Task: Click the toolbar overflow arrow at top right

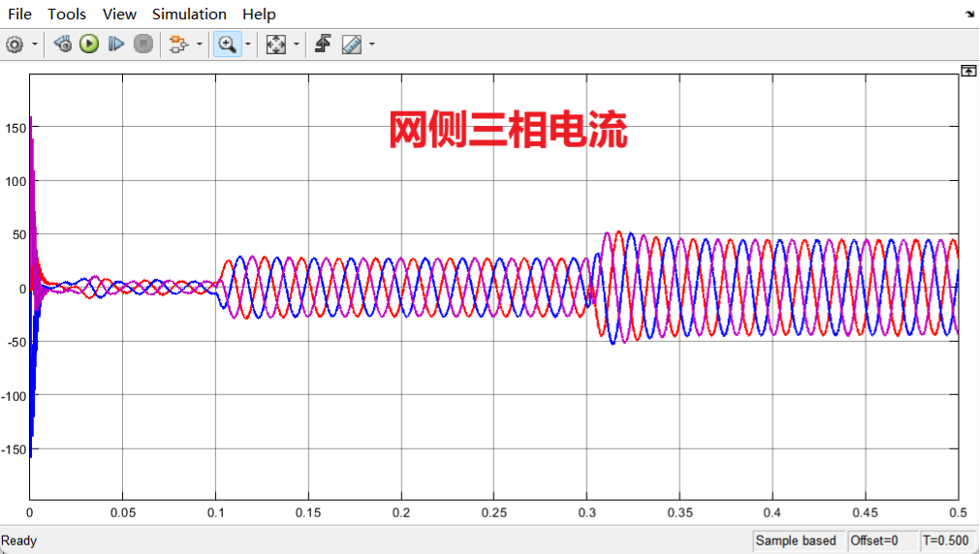Action: [969, 14]
